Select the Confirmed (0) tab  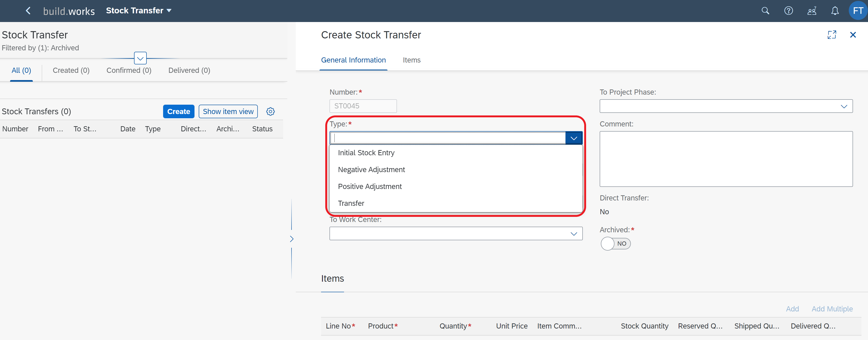click(x=129, y=70)
